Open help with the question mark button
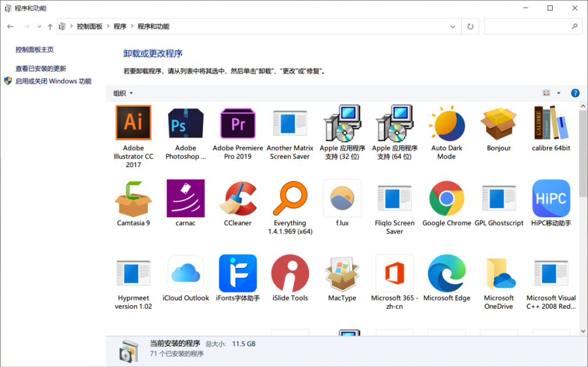The height and width of the screenshot is (367, 588). pyautogui.click(x=575, y=93)
